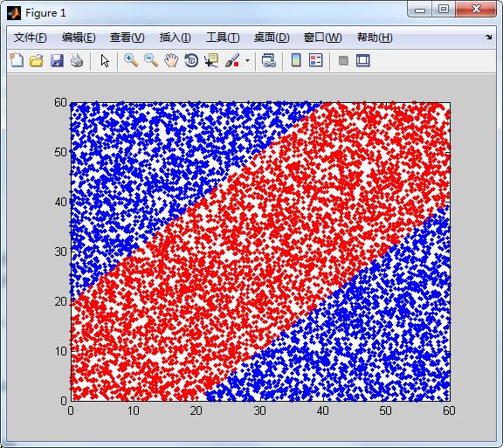Open the 窗口(W) menu

(323, 38)
